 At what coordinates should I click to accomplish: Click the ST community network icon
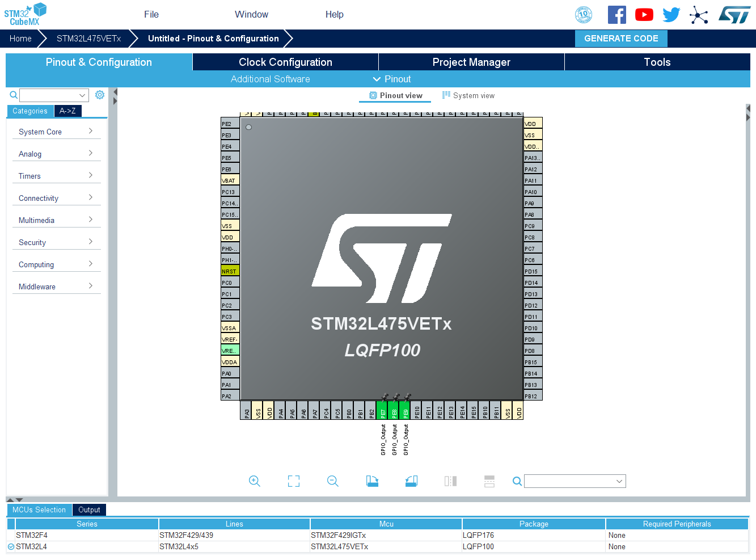(x=699, y=15)
